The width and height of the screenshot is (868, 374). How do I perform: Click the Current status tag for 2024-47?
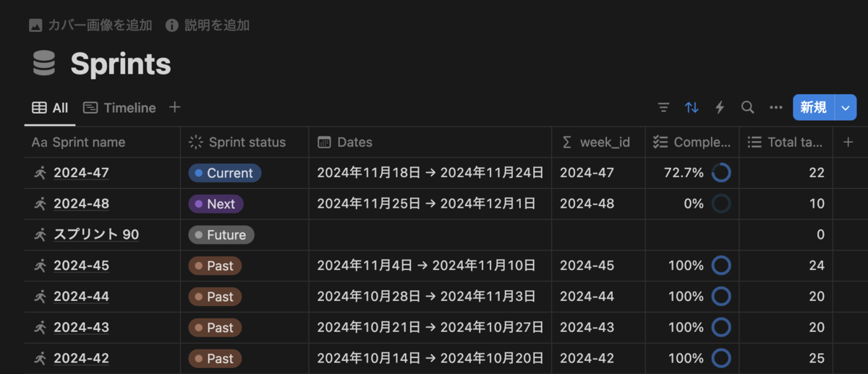pyautogui.click(x=224, y=173)
